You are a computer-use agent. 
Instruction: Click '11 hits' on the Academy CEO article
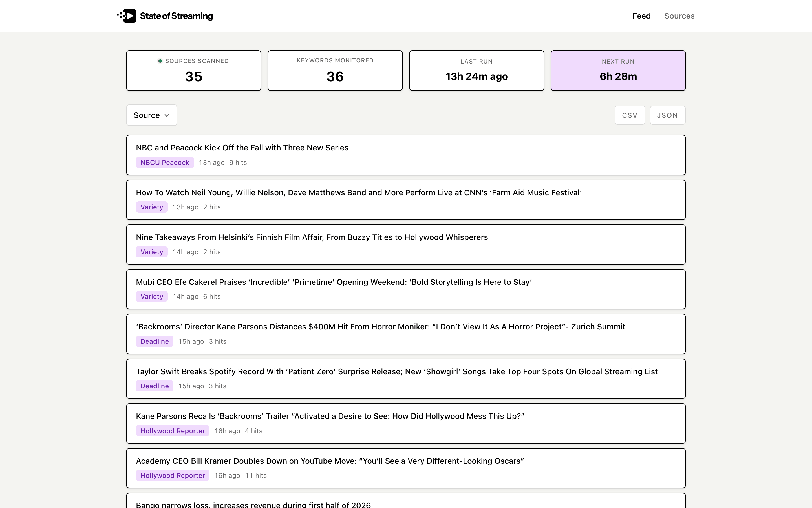256,476
